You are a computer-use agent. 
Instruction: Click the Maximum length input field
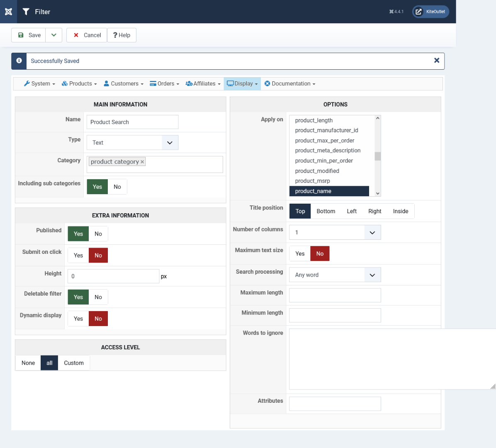(335, 295)
